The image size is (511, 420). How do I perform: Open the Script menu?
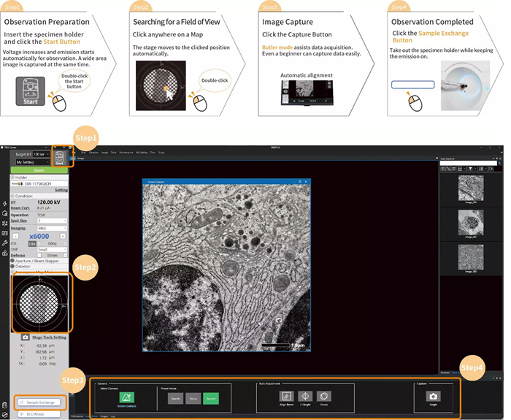click(161, 152)
